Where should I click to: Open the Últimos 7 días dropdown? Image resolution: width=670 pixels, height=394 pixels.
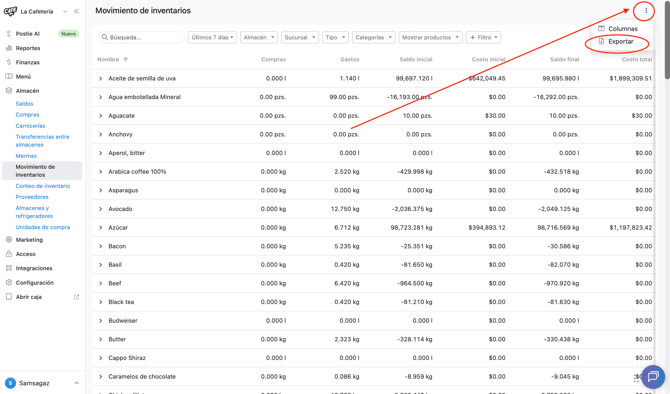coord(212,38)
